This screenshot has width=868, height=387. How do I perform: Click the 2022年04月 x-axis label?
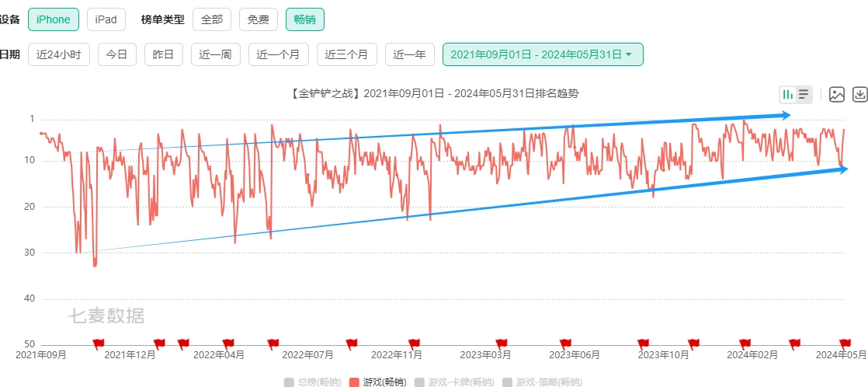coord(219,355)
